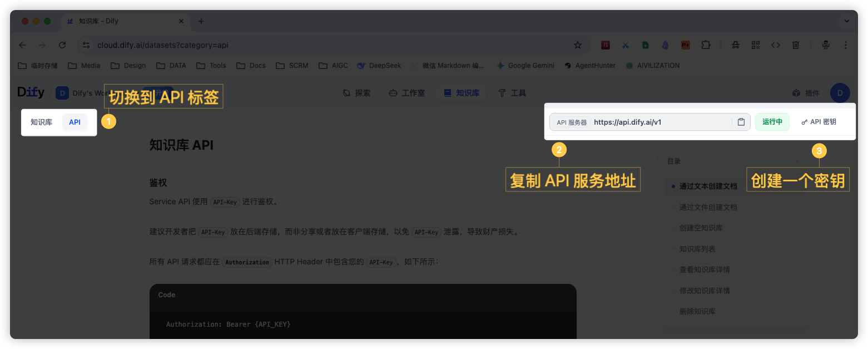Open the green download extension icon
The height and width of the screenshot is (349, 868).
click(646, 45)
